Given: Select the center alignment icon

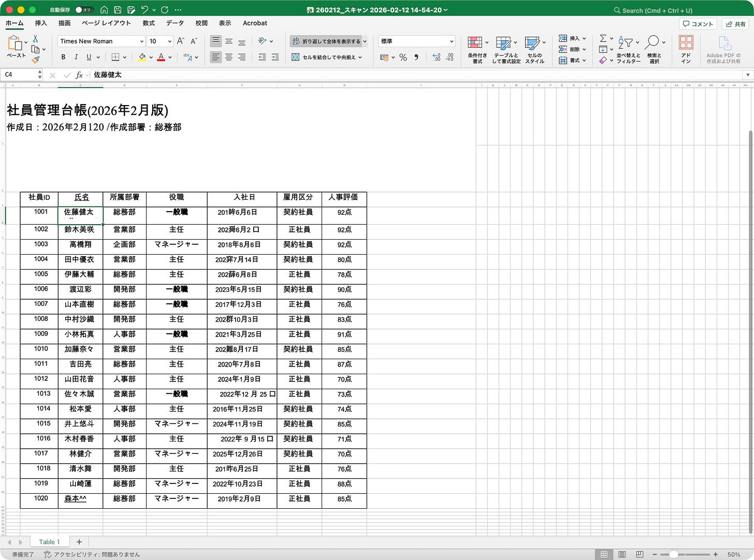Looking at the screenshot, I should click(x=228, y=57).
